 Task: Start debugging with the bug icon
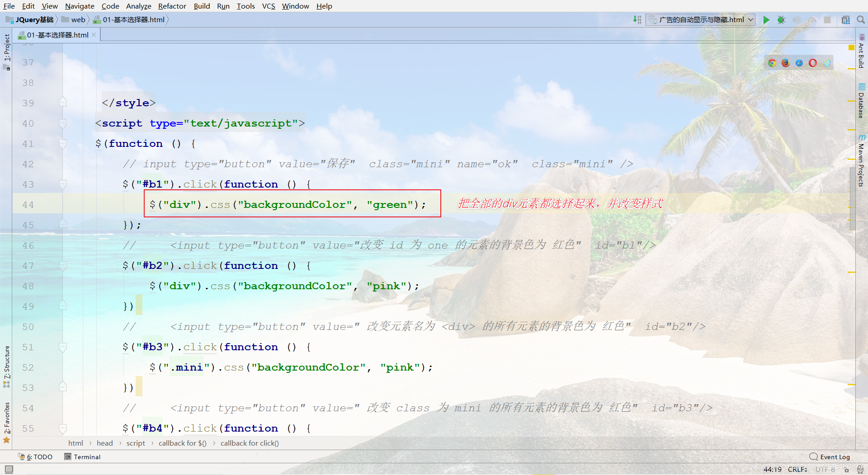[782, 20]
